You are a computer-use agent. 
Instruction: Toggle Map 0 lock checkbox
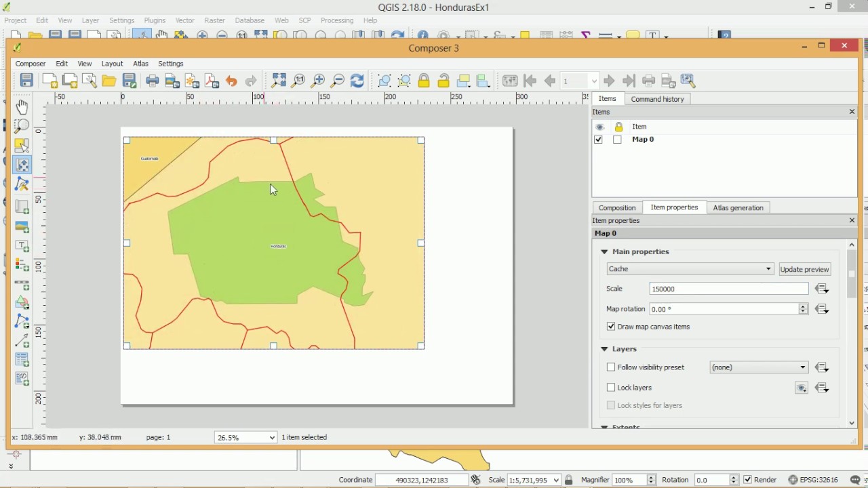pos(617,140)
